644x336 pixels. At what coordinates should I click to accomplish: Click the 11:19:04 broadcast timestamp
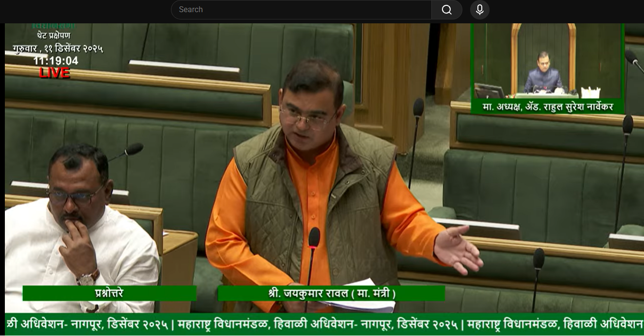tap(56, 61)
